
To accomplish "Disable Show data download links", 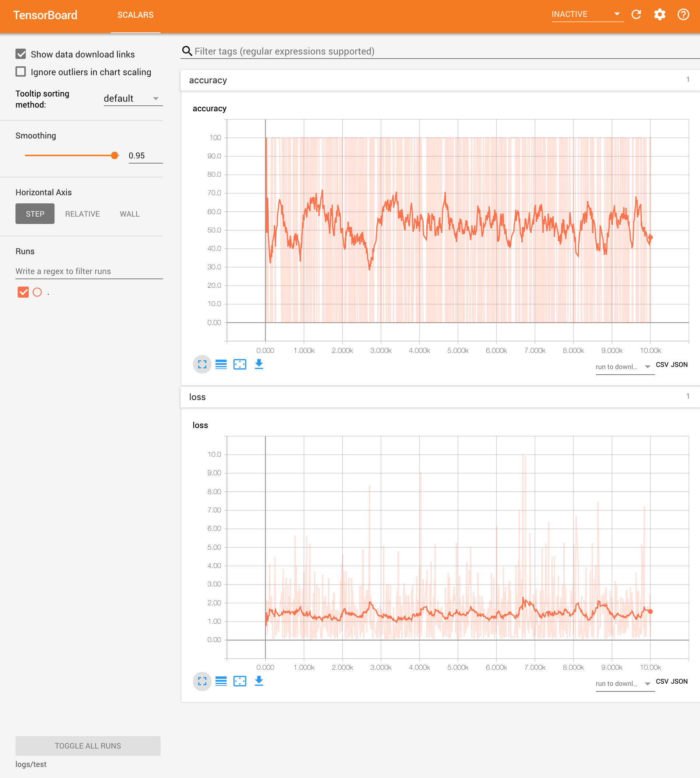I will 21,54.
